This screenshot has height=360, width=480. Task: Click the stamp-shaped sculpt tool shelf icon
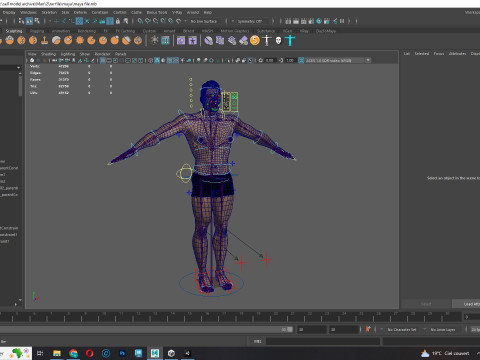click(x=44, y=41)
